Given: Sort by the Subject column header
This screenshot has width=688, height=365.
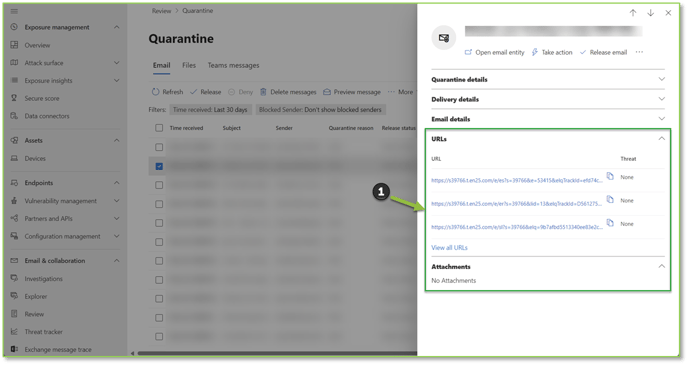Looking at the screenshot, I should point(232,128).
